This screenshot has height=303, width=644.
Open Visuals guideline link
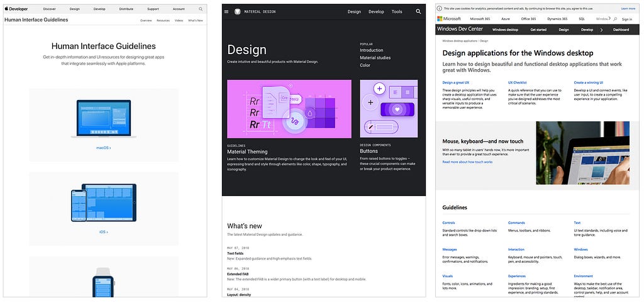[448, 277]
